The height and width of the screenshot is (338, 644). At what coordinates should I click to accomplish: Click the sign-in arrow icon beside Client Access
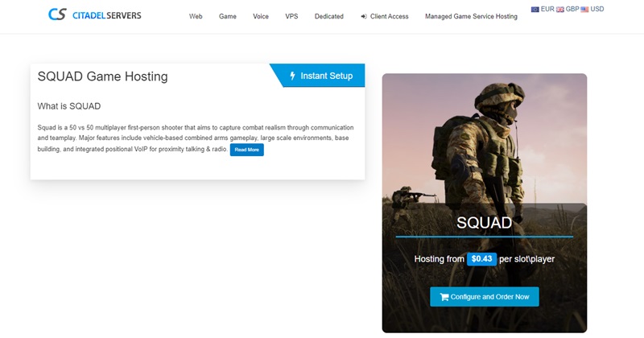tap(364, 16)
